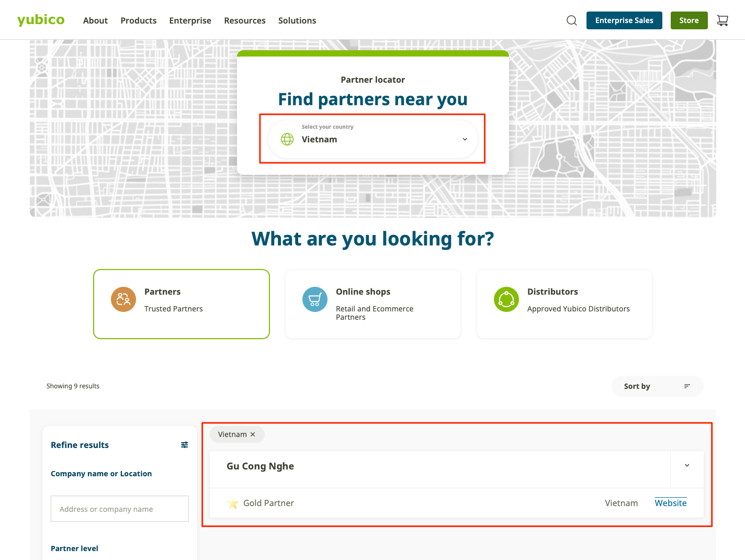Click the Address or company name field
This screenshot has height=560, width=745.
[x=120, y=509]
